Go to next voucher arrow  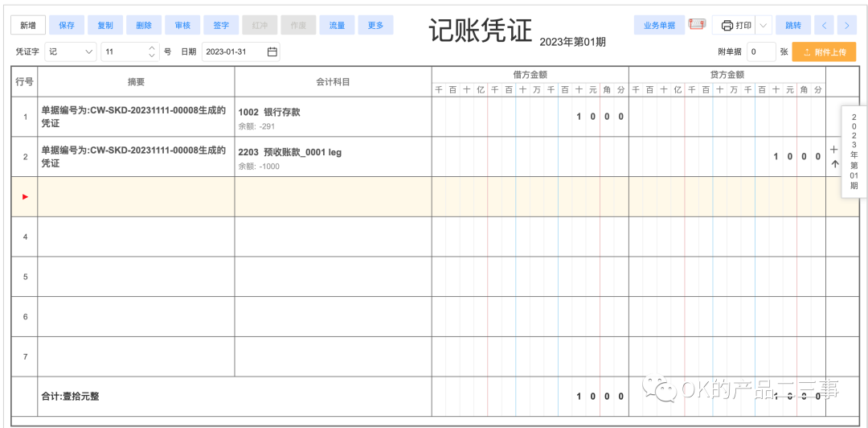[847, 25]
